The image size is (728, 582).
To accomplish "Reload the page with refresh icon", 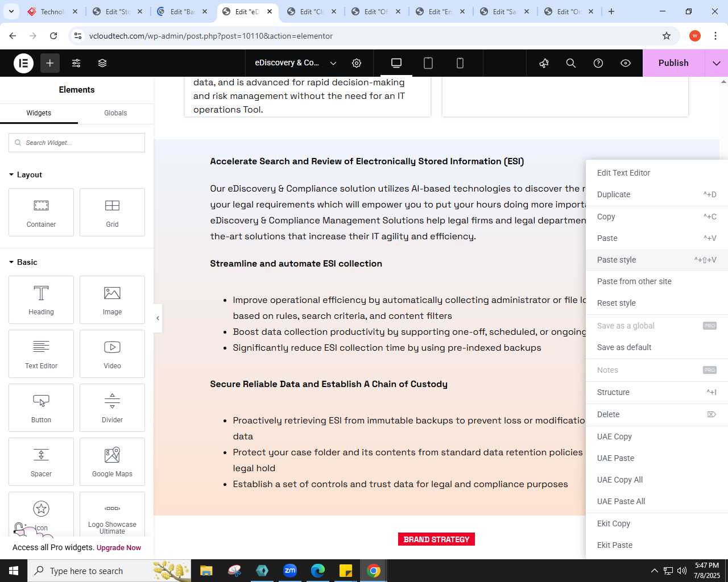I will [x=53, y=36].
